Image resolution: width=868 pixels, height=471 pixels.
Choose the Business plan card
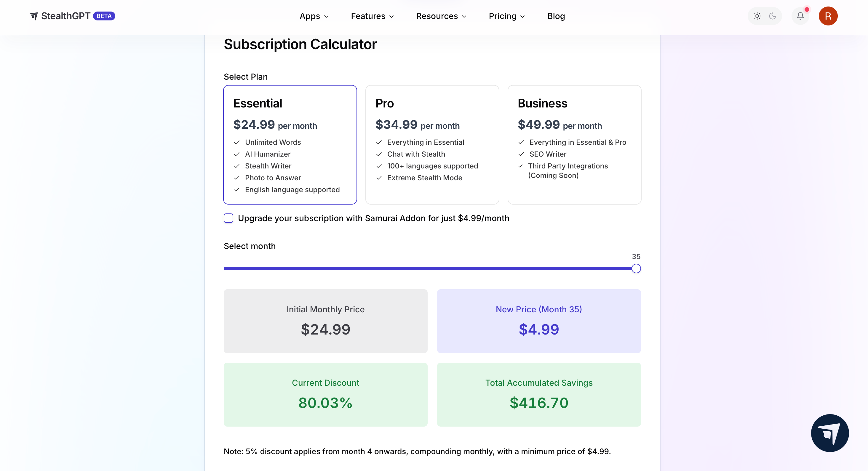click(x=574, y=144)
